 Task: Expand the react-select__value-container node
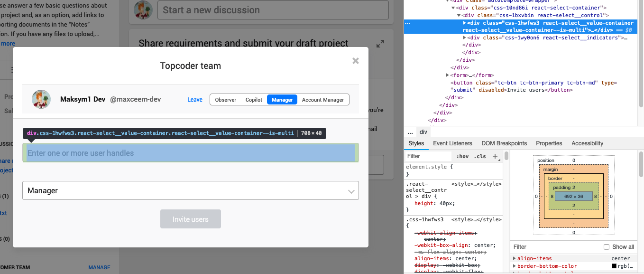pyautogui.click(x=465, y=23)
